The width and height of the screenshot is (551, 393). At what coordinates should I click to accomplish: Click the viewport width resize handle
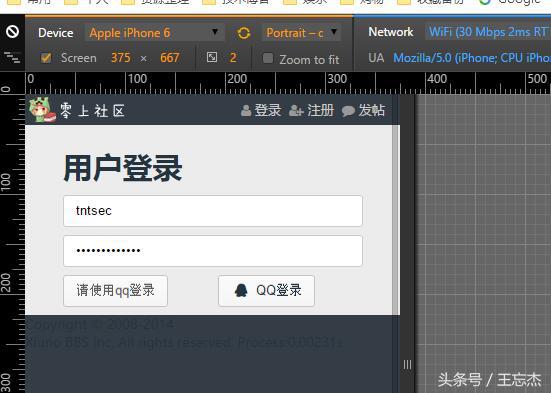point(407,365)
